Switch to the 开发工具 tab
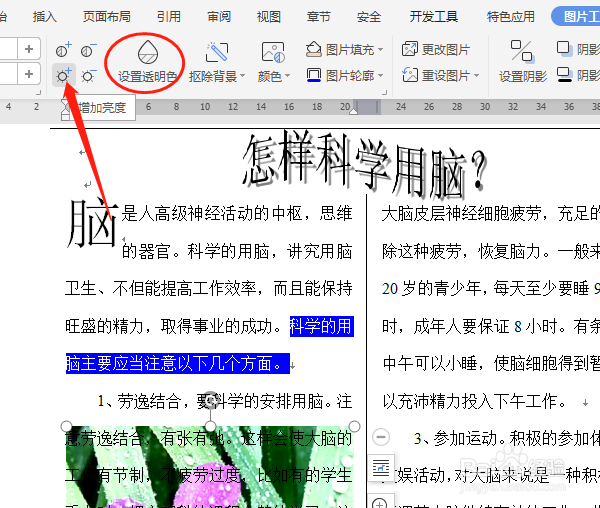This screenshot has height=508, width=600. tap(434, 17)
